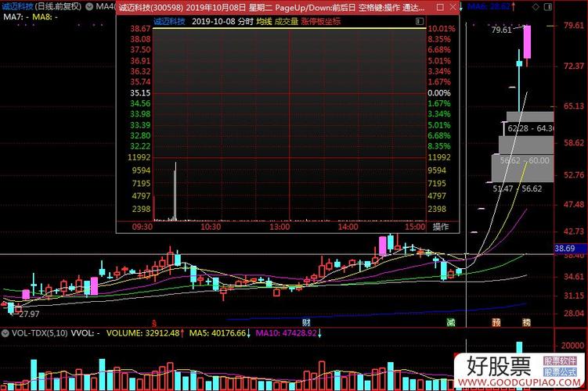Image resolution: width=588 pixels, height=391 pixels.
Task: Click the VOLUME: 32912.48 readout
Action: coord(142,333)
